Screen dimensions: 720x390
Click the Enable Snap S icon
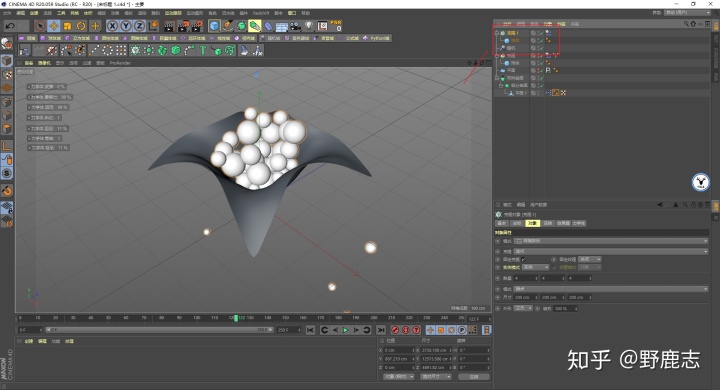pos(6,173)
